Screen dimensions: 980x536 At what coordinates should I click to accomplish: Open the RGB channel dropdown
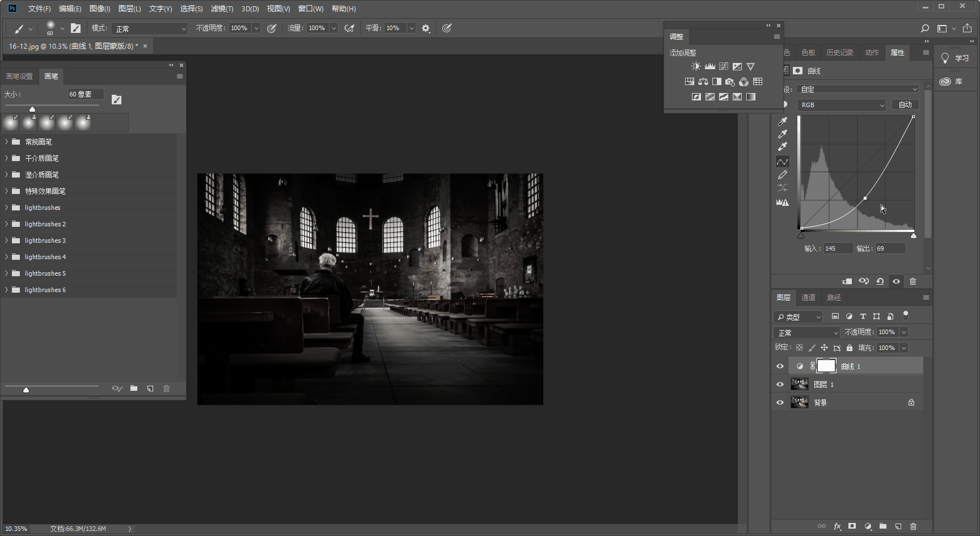[x=841, y=105]
